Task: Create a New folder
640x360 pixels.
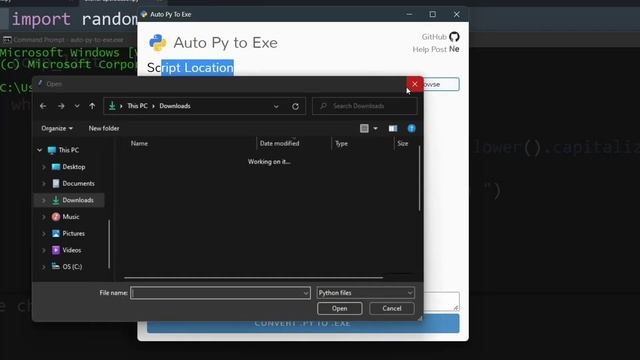Action: tap(104, 128)
